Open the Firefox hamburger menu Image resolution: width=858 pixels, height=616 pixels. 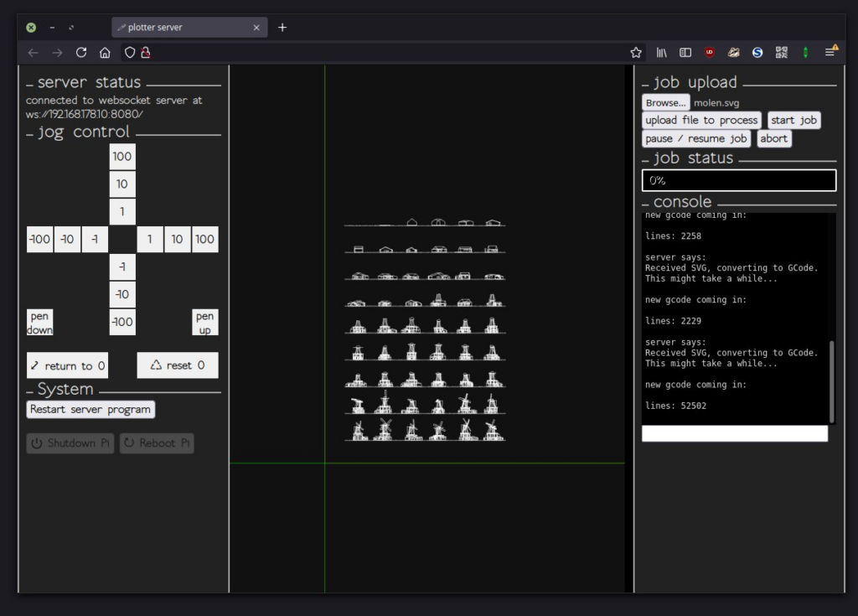830,53
